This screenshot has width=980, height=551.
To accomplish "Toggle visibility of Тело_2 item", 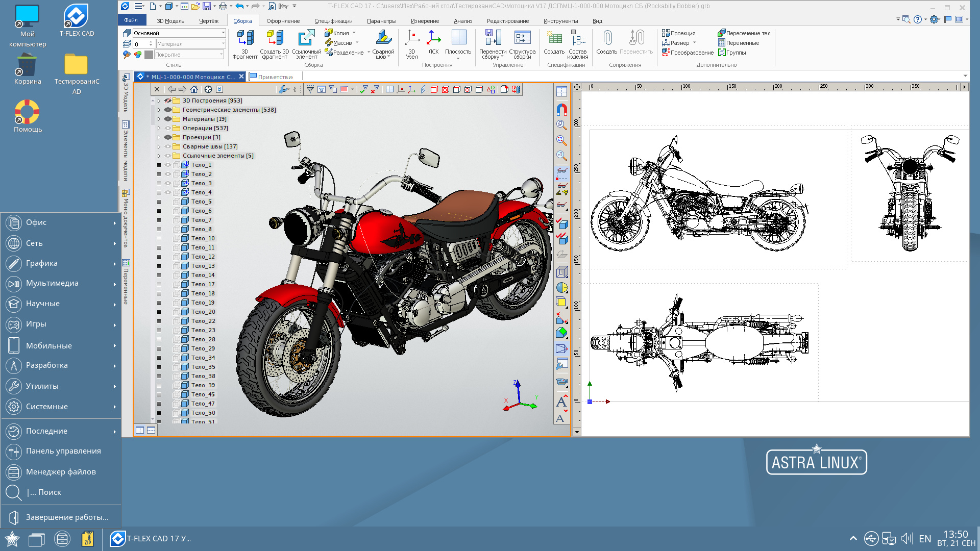I will point(168,174).
